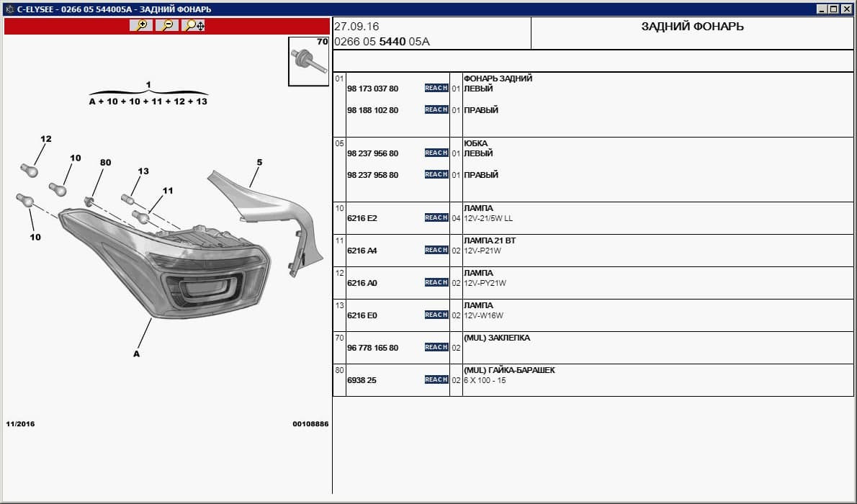Click callout number 12 in the diagram
The width and height of the screenshot is (857, 504).
tap(46, 139)
